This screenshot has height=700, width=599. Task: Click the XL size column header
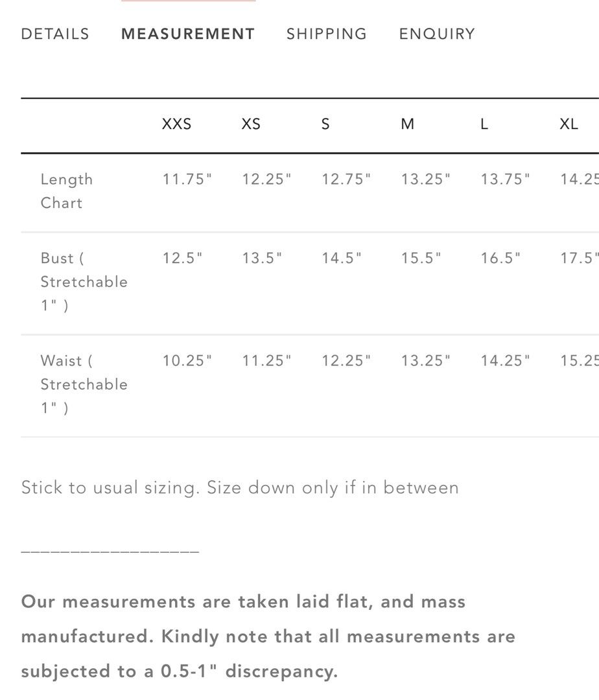(569, 124)
